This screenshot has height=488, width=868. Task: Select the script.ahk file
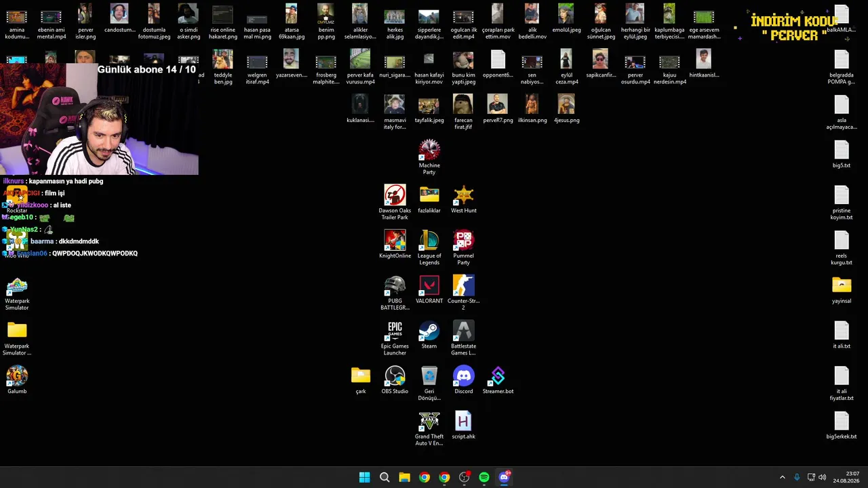click(x=464, y=425)
